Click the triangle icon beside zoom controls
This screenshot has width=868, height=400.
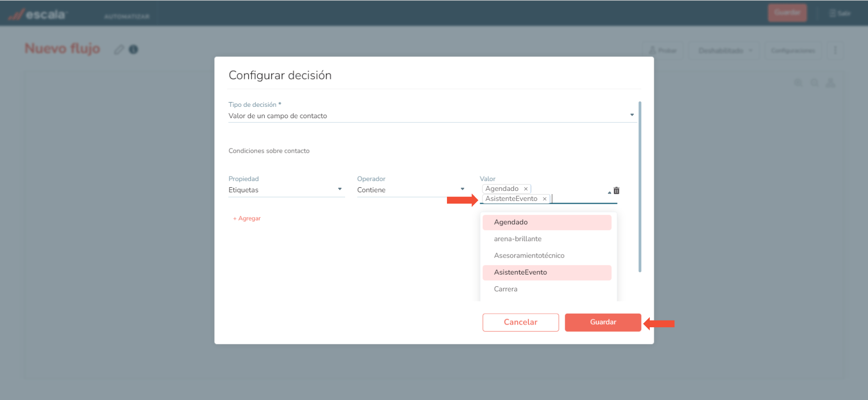831,83
